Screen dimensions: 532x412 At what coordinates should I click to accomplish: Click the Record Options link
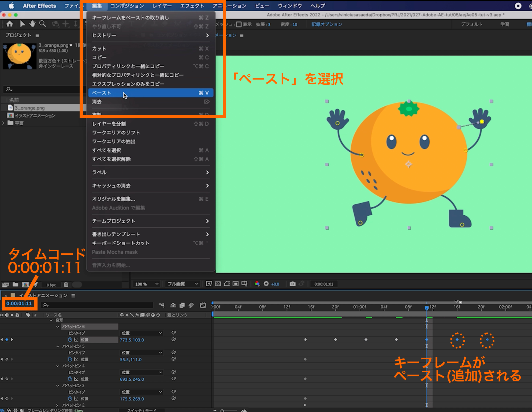pyautogui.click(x=327, y=24)
